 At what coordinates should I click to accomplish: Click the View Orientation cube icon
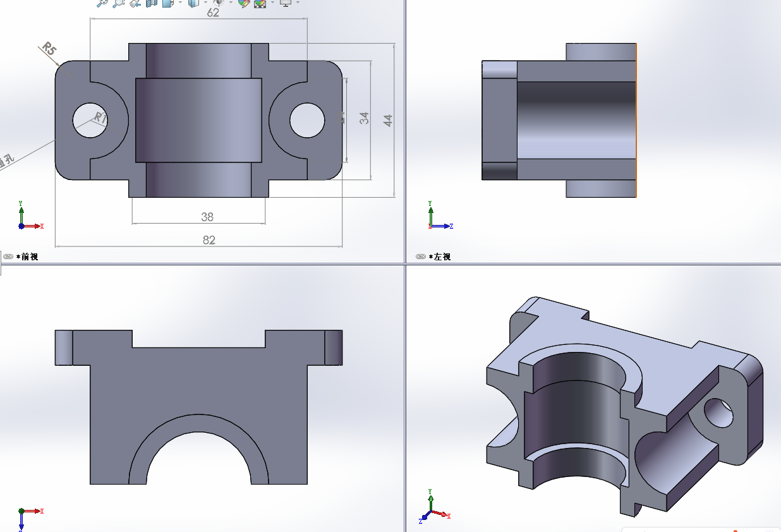coord(168,3)
